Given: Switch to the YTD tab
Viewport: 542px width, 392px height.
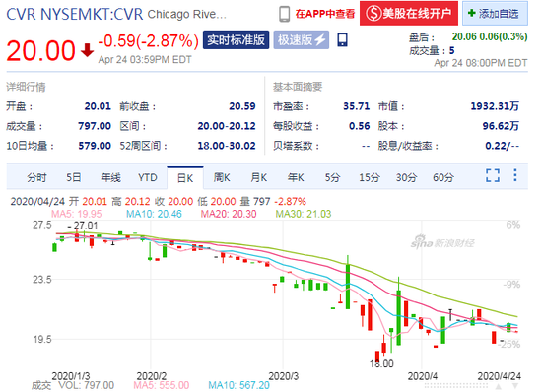Looking at the screenshot, I should coord(148,178).
